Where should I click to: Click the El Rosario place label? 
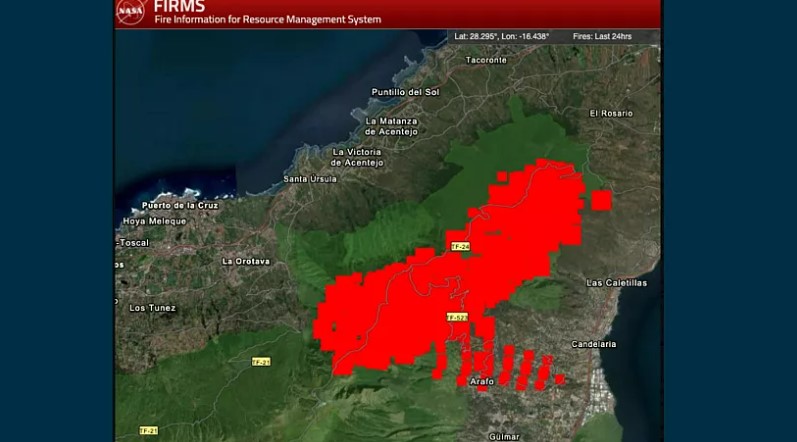(x=611, y=113)
